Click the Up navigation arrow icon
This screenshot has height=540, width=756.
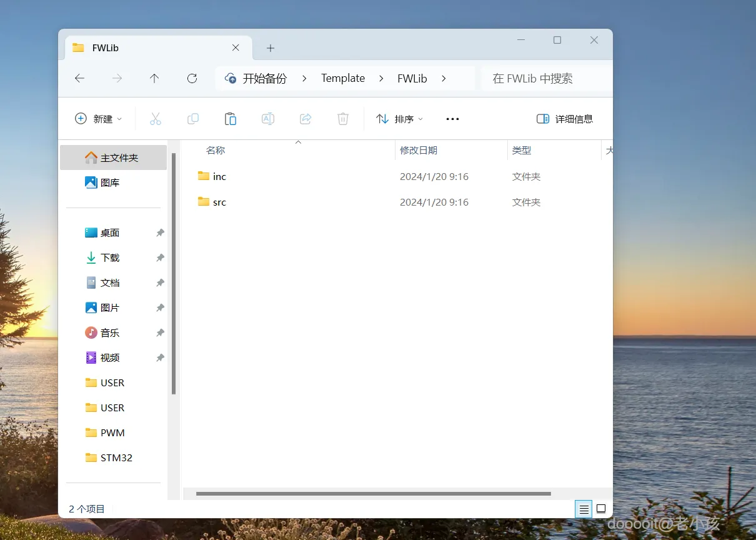[x=154, y=78]
